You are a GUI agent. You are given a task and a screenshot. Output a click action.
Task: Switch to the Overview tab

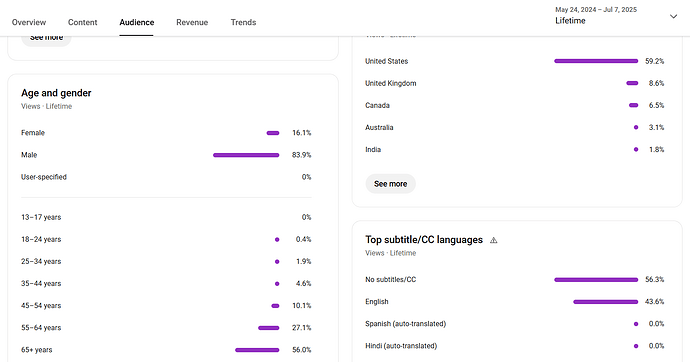29,22
